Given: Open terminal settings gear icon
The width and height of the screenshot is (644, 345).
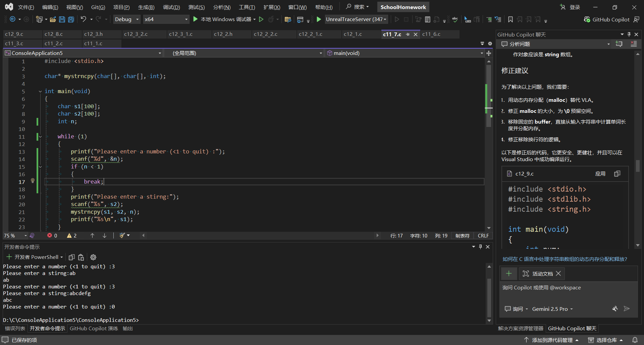Looking at the screenshot, I should pos(93,257).
